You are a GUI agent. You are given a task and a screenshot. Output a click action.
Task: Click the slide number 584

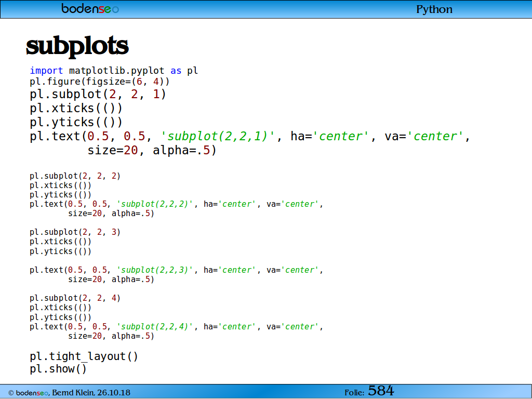click(x=381, y=391)
